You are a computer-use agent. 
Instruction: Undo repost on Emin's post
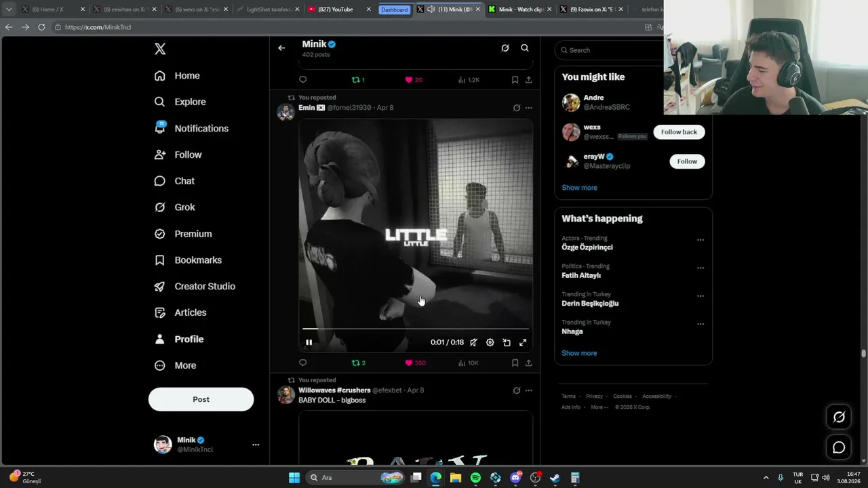pos(358,363)
